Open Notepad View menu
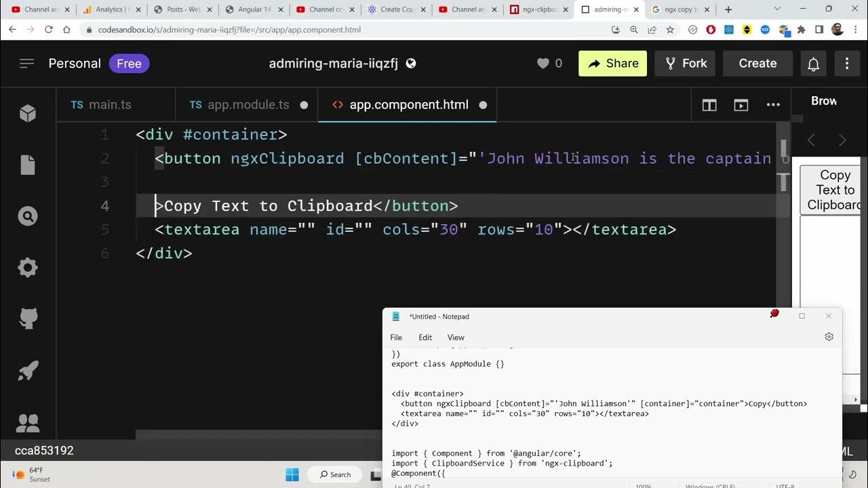Screen dimensions: 868x488 tap(456, 338)
